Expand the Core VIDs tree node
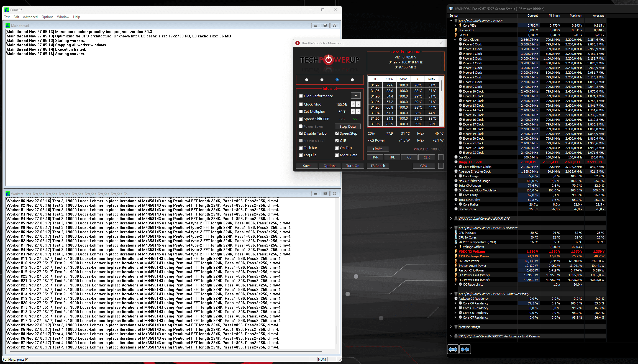 click(455, 25)
